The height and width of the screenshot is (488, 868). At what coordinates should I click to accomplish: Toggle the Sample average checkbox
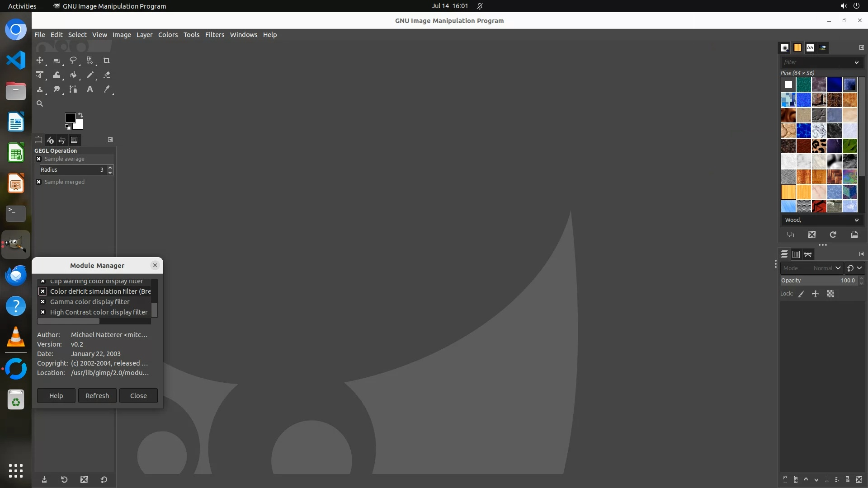39,159
